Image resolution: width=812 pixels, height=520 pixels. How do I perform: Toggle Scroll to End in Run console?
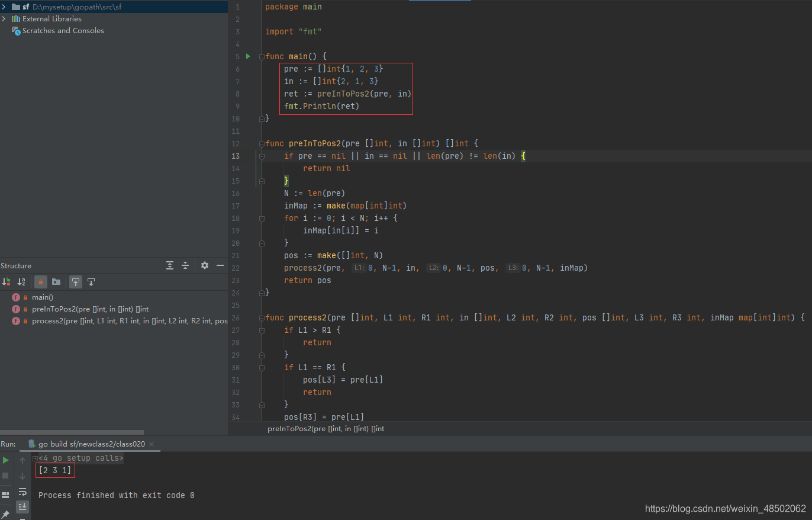coord(22,506)
